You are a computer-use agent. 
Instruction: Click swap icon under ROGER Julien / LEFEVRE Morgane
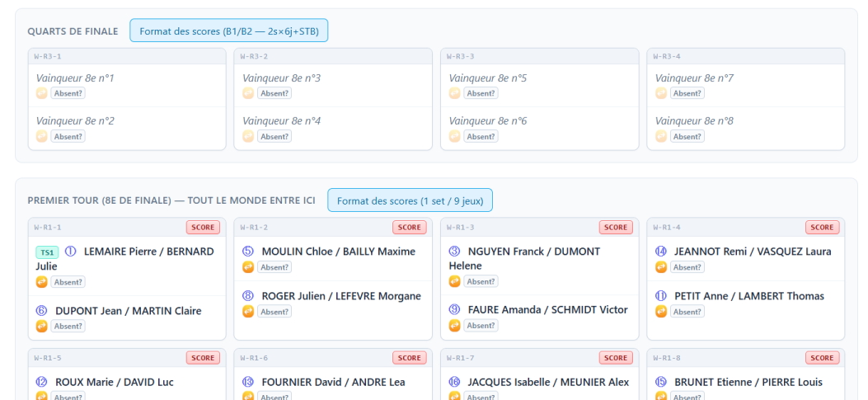[x=248, y=312]
